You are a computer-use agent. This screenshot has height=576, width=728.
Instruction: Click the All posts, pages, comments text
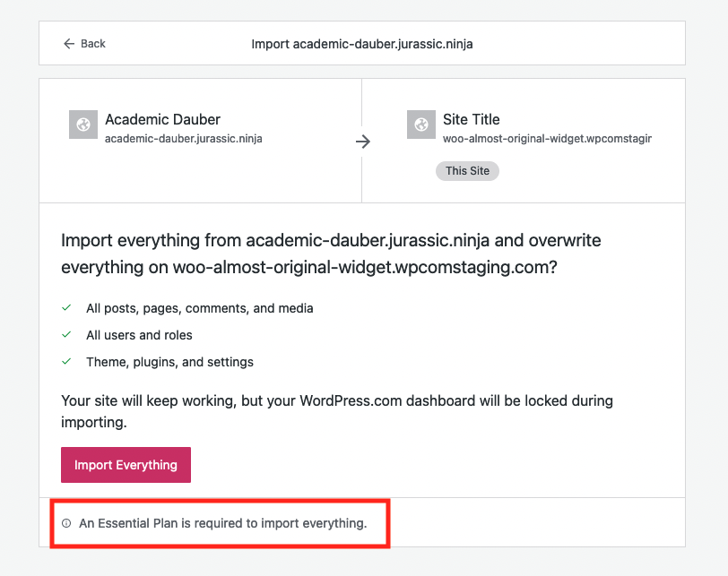coord(199,308)
